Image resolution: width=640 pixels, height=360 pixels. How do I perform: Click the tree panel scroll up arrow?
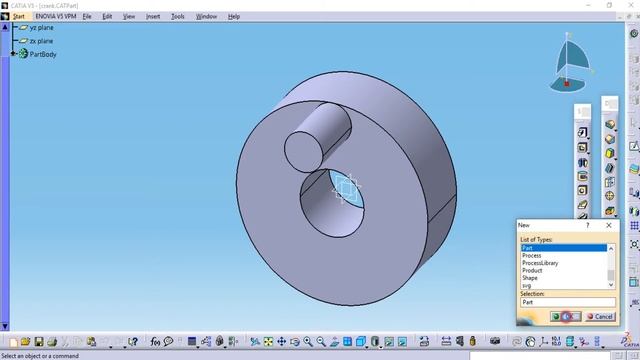click(5, 28)
